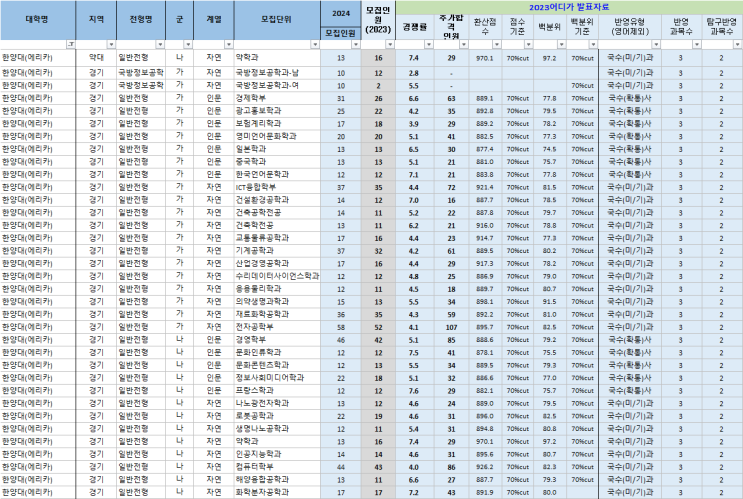Open the 모집인원(2023) filter dropdown
The image size is (743, 499).
(390, 45)
